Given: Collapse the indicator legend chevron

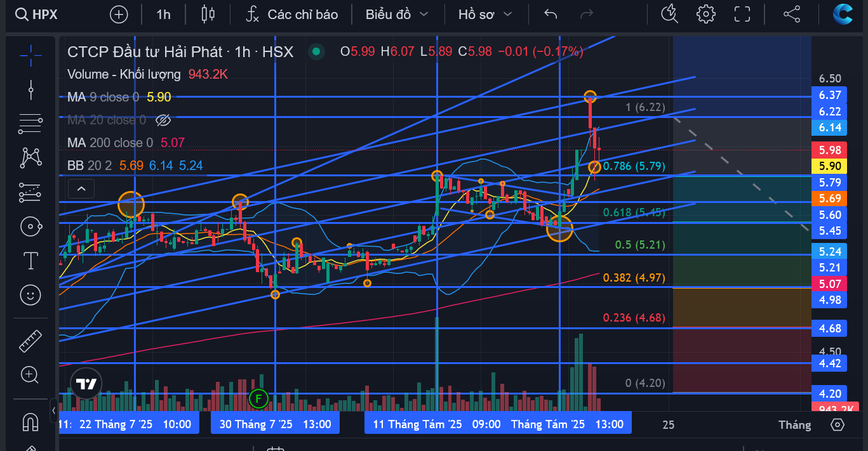Looking at the screenshot, I should [81, 188].
